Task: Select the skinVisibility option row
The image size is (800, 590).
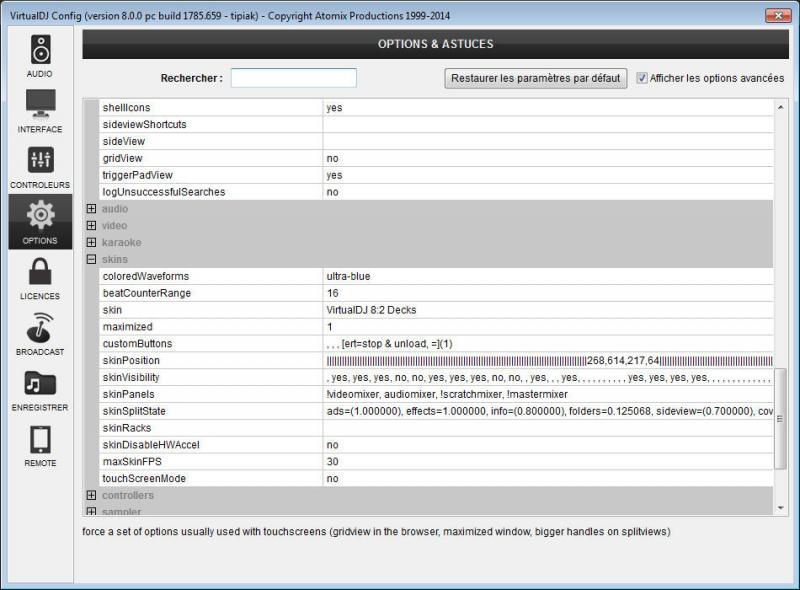Action: coord(436,377)
